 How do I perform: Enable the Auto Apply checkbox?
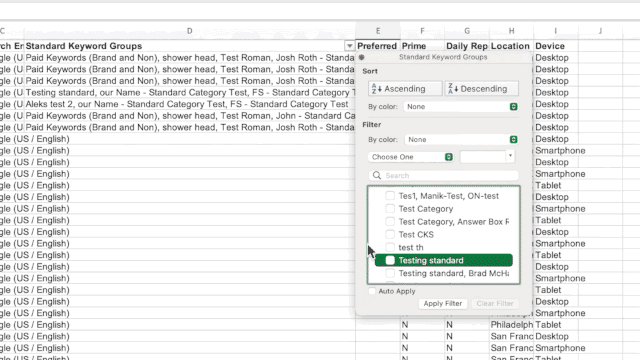[x=372, y=291]
